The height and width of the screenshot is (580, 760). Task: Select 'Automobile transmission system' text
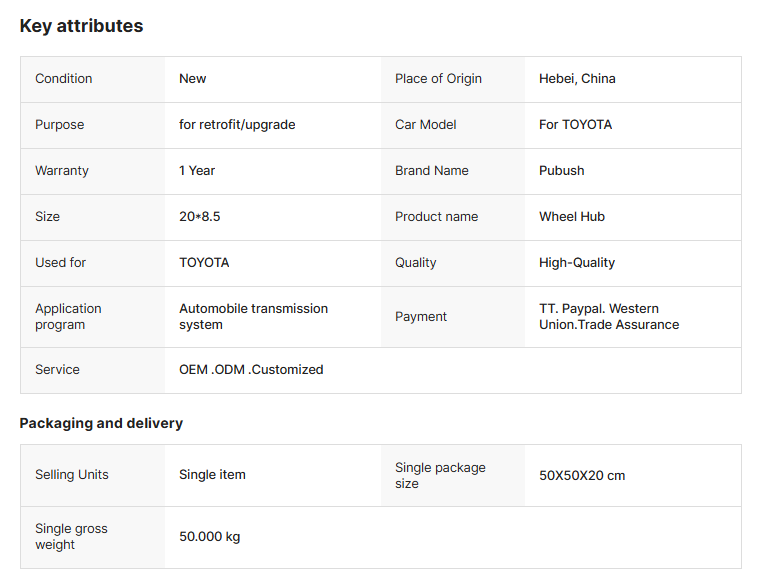(253, 317)
